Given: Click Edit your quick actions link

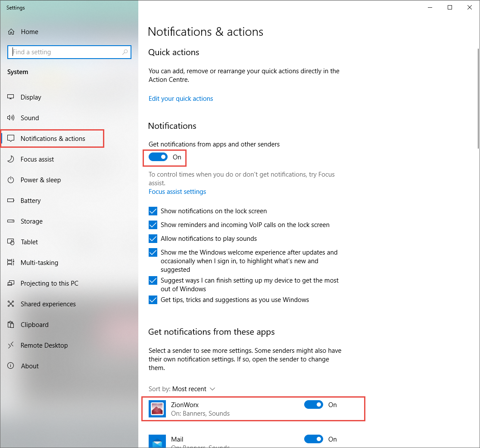Looking at the screenshot, I should tap(181, 99).
